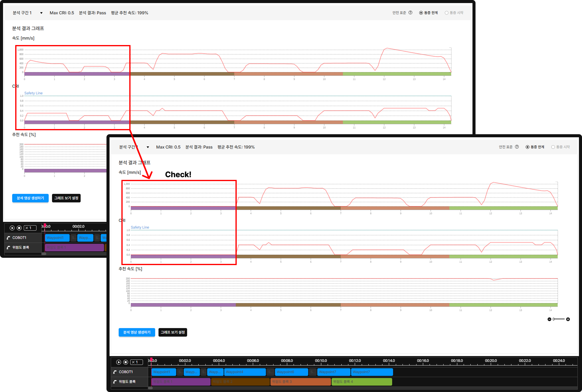Stop timeline playback in the front window
The height and width of the screenshot is (392, 582).
pos(126,362)
